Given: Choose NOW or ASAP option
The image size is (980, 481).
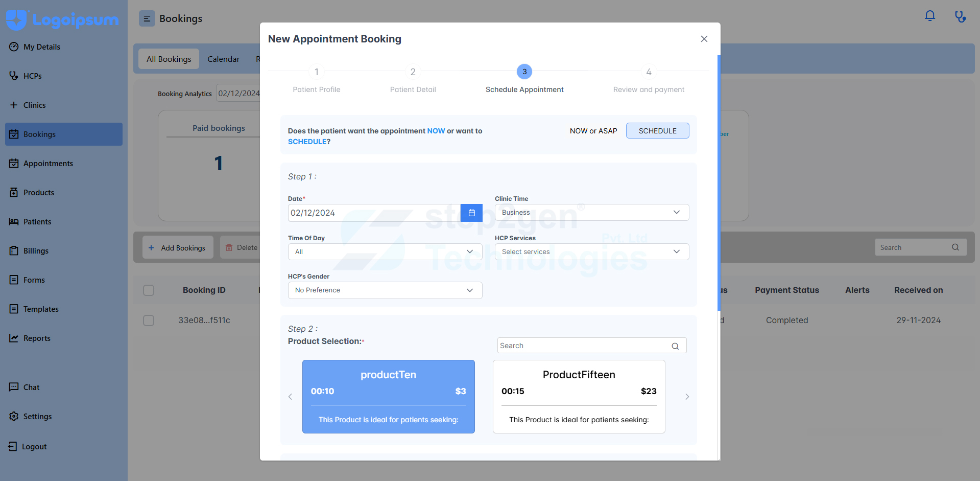Looking at the screenshot, I should click(593, 131).
